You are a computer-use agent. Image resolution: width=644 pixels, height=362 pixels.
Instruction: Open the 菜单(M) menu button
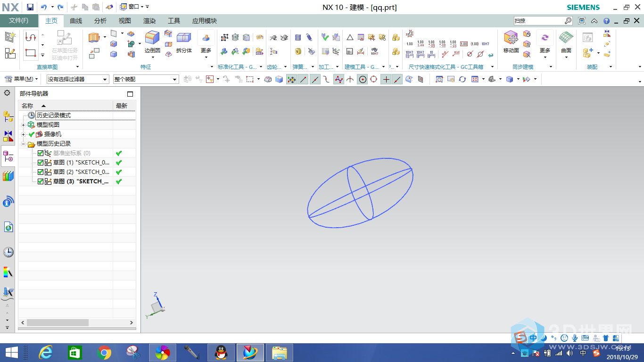point(20,79)
